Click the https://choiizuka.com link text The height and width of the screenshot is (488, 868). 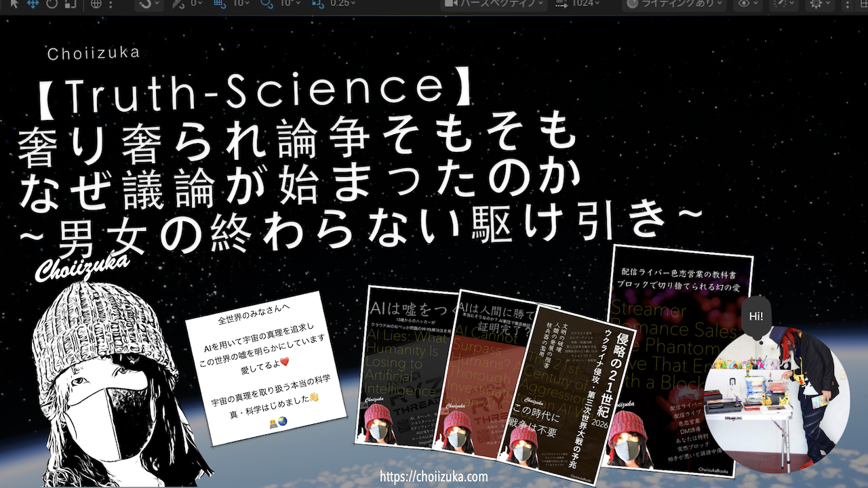(434, 476)
